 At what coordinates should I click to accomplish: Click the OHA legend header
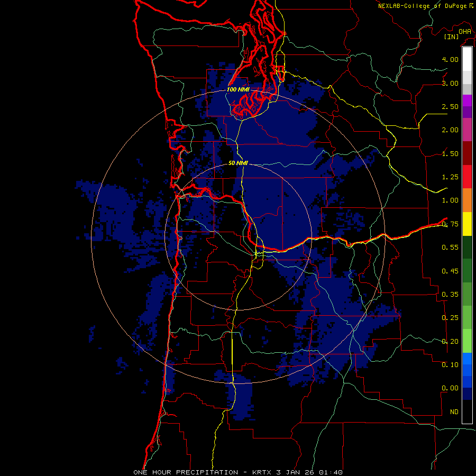pyautogui.click(x=464, y=31)
